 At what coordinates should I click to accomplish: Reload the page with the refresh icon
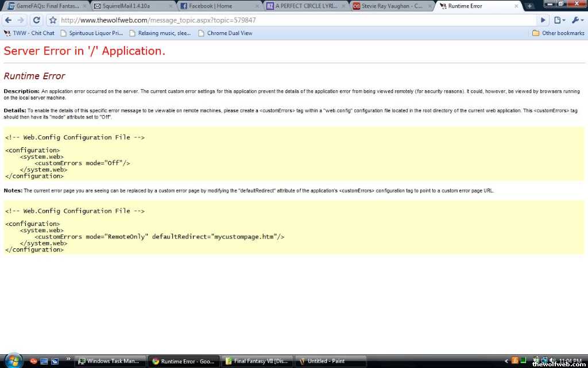click(37, 20)
